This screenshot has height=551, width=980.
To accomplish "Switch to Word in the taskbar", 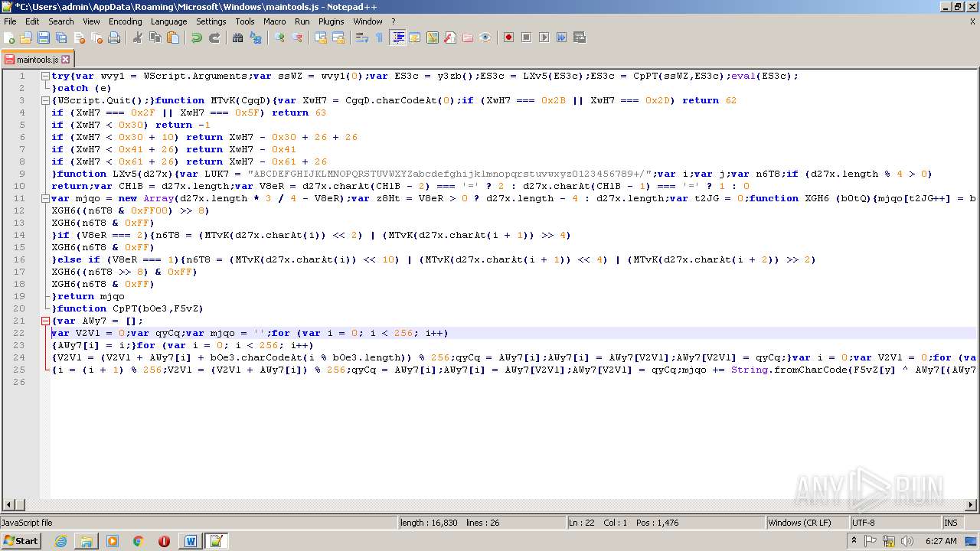I will [190, 541].
